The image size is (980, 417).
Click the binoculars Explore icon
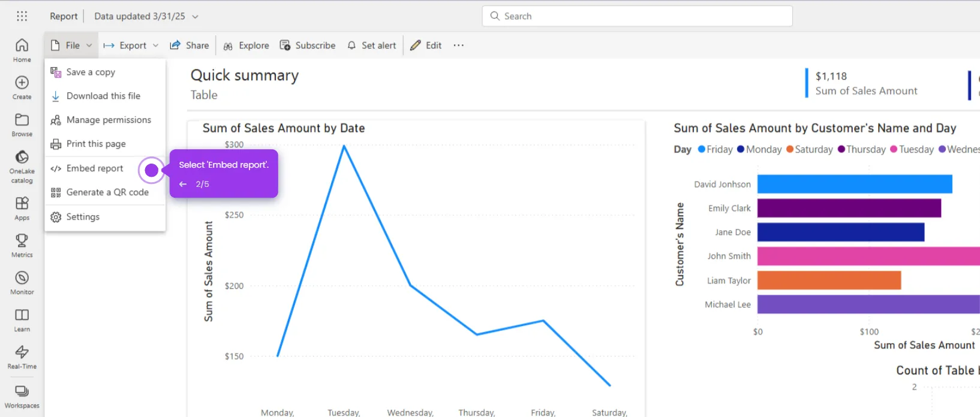(x=228, y=46)
